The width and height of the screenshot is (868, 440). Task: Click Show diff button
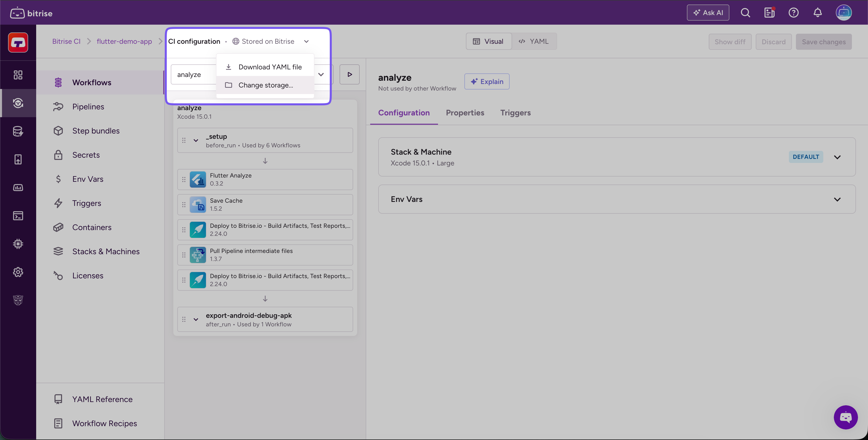[730, 42]
